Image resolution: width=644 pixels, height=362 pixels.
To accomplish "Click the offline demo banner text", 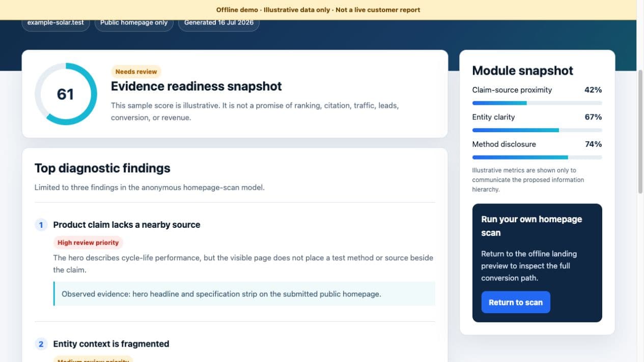I will tap(318, 10).
